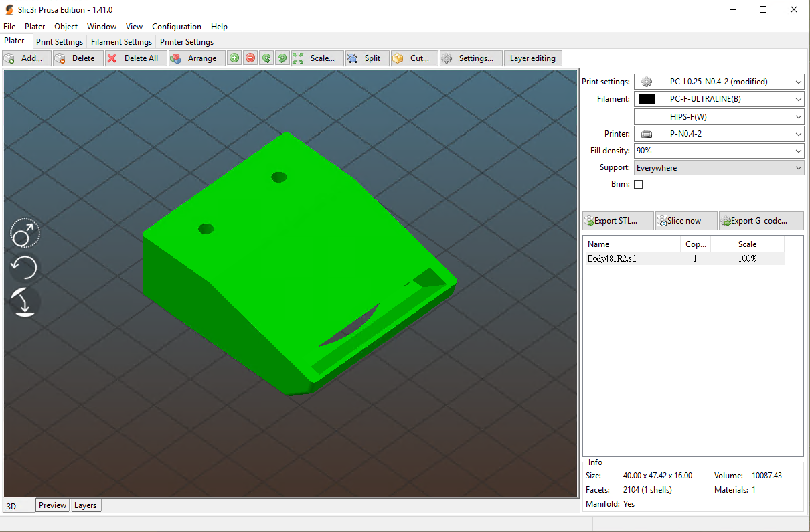
Task: Switch to the Preview tab
Action: tap(52, 505)
